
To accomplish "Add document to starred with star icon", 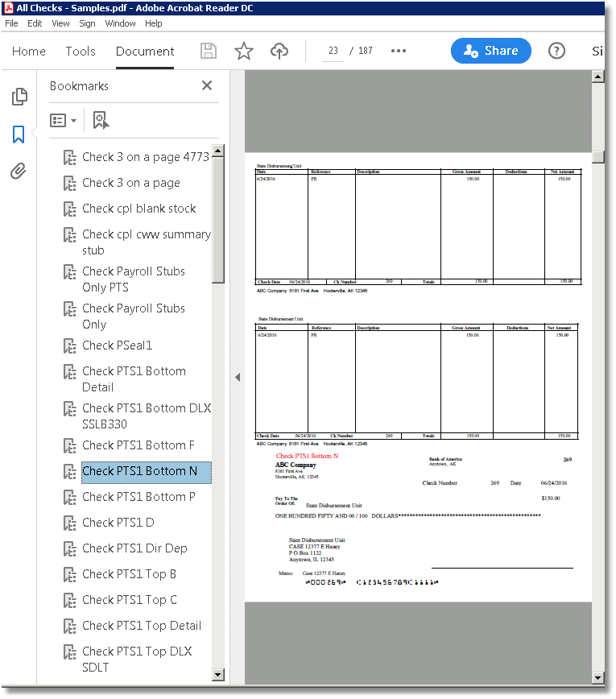I will click(x=244, y=51).
